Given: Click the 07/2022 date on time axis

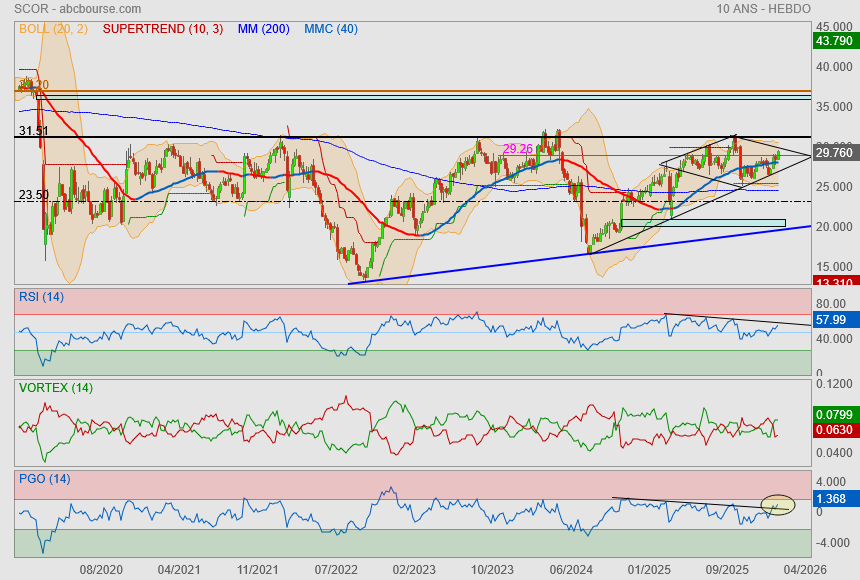Looking at the screenshot, I should tap(336, 570).
